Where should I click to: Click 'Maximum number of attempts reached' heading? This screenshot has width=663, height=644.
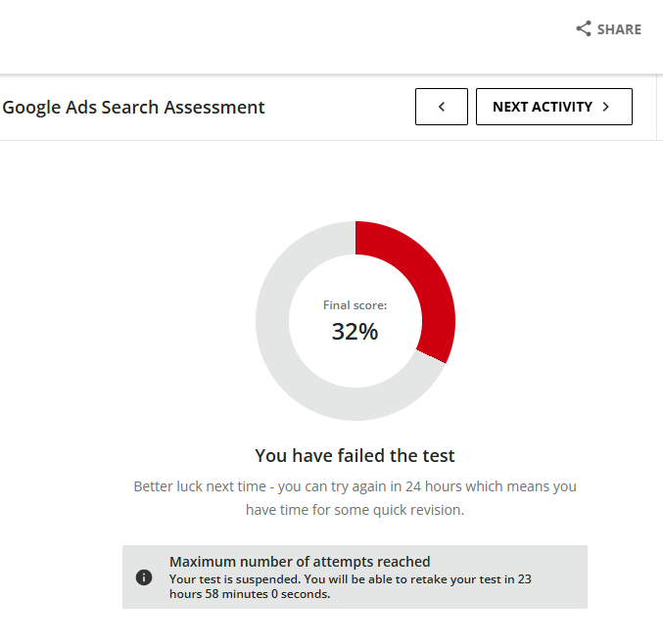click(x=300, y=562)
